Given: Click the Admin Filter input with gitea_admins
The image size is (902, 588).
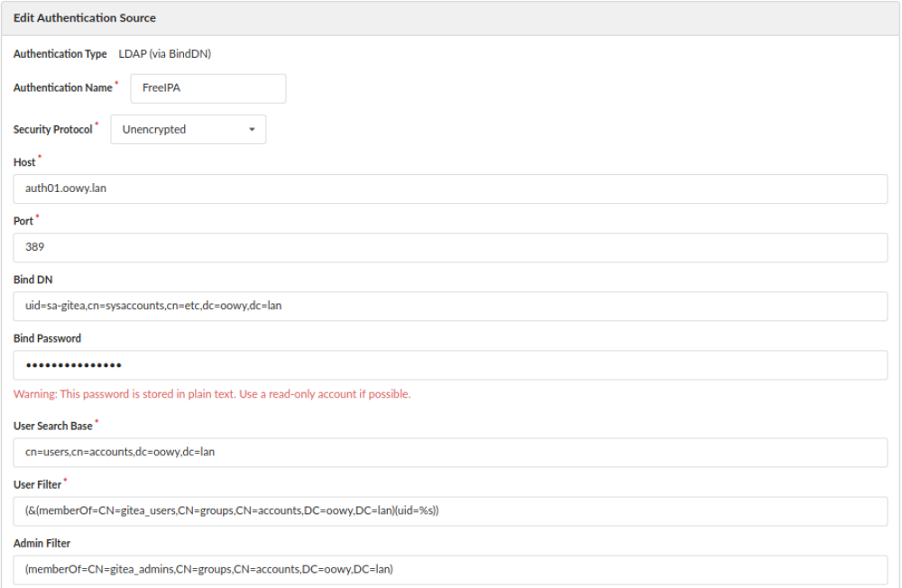Looking at the screenshot, I should point(450,570).
